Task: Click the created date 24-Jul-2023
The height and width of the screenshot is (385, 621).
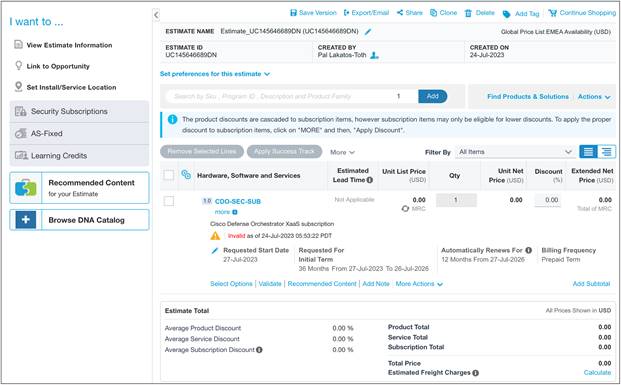Action: tap(487, 55)
